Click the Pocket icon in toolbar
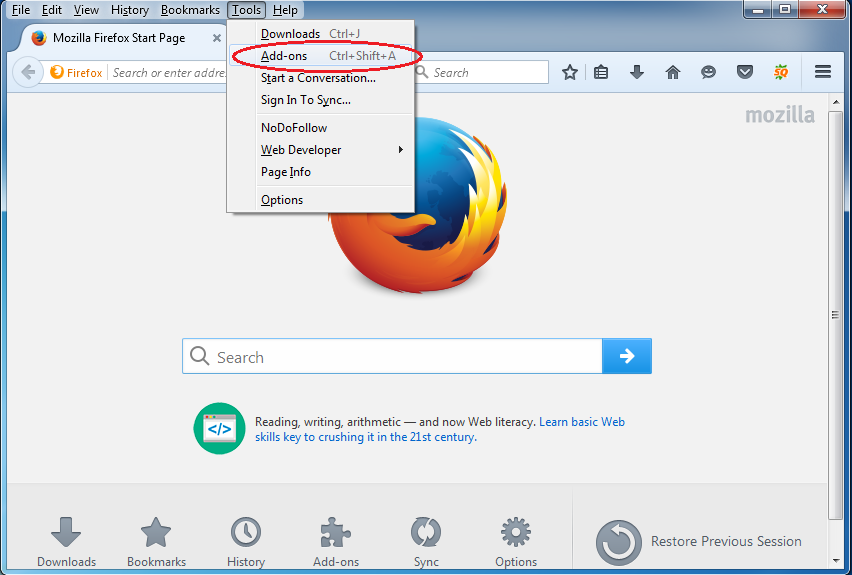 pyautogui.click(x=744, y=72)
